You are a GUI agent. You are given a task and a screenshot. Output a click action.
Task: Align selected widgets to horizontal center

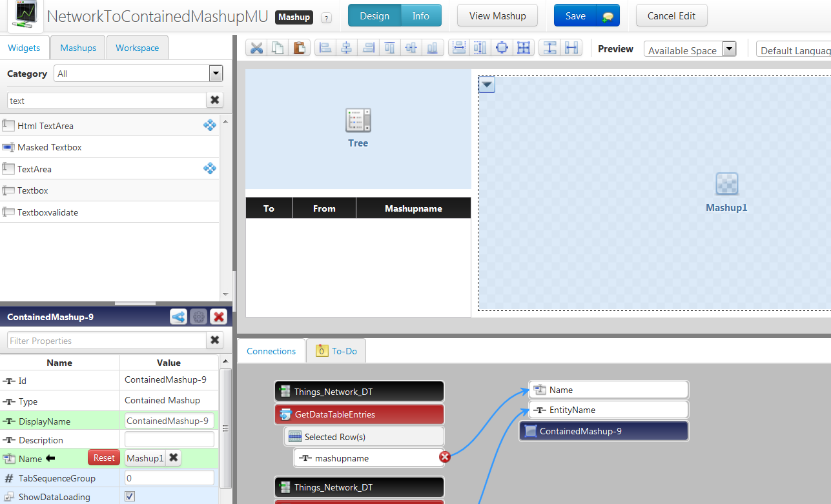pos(347,48)
